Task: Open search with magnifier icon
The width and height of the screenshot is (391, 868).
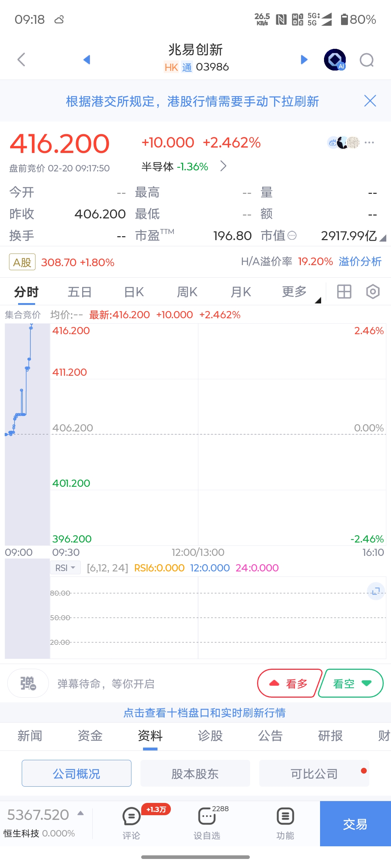Action: pos(366,60)
